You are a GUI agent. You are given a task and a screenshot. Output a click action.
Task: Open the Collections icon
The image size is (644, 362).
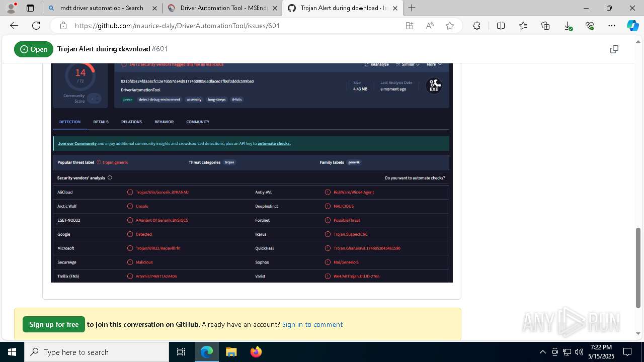[545, 26]
